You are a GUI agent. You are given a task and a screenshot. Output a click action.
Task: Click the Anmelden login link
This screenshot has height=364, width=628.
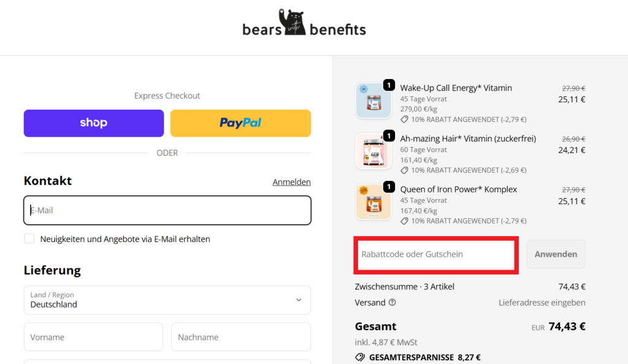click(x=291, y=182)
